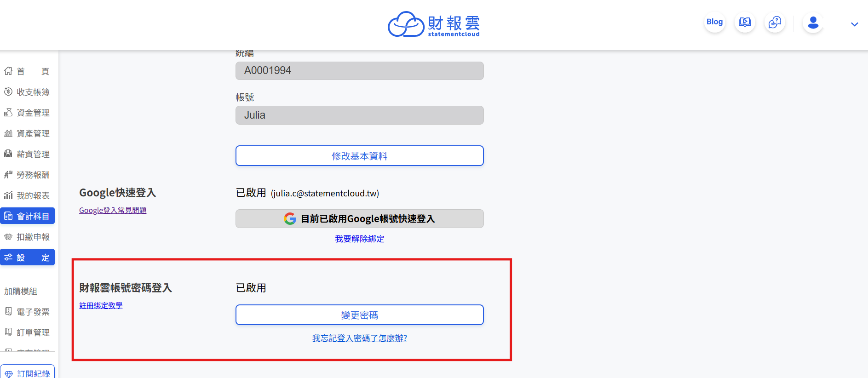Open 收支帳簿 in the sidebar
The width and height of the screenshot is (868, 378).
pos(27,92)
